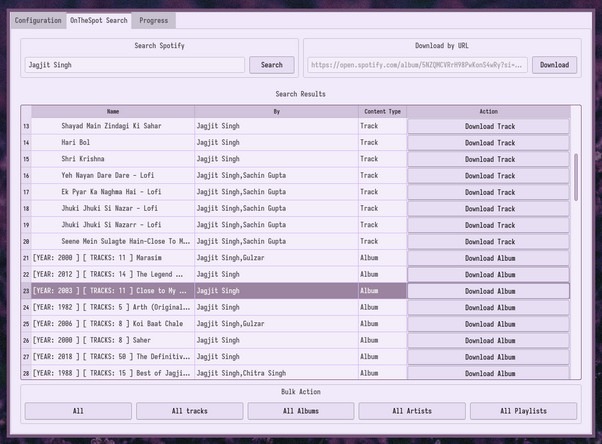Download the Marasim album
This screenshot has height=444, width=602.
coord(488,258)
